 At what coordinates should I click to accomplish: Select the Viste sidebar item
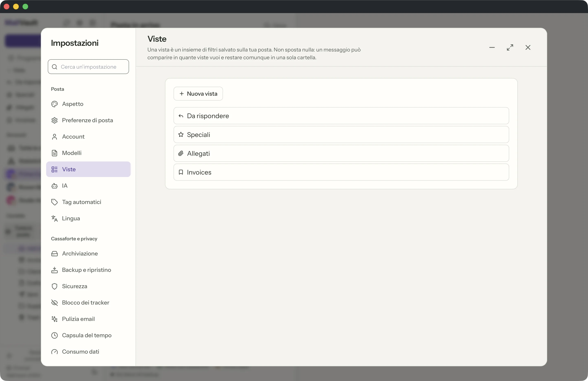coord(88,169)
